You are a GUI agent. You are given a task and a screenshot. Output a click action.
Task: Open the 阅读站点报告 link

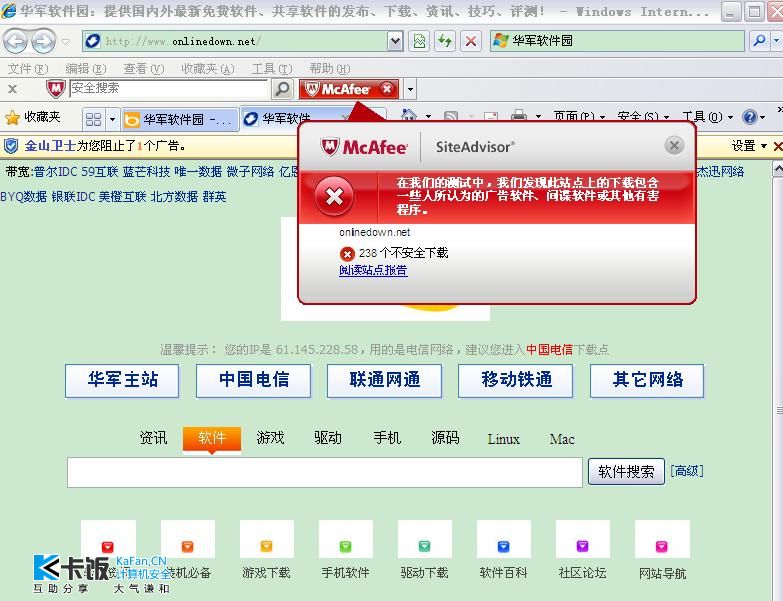tap(373, 270)
